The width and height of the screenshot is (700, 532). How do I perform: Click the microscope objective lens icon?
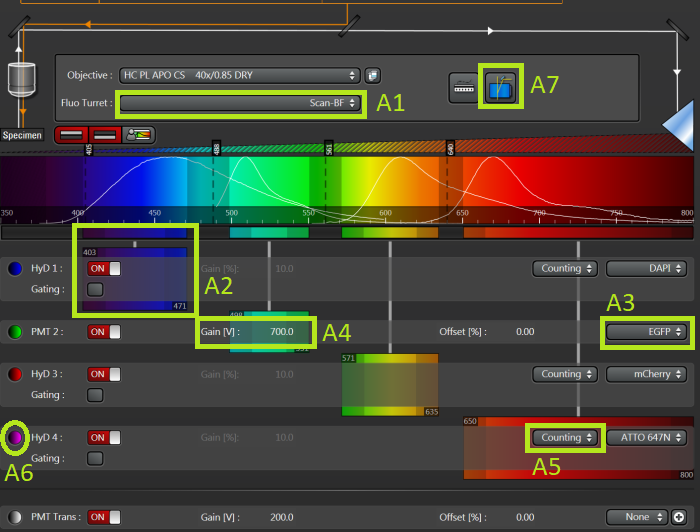[x=21, y=79]
